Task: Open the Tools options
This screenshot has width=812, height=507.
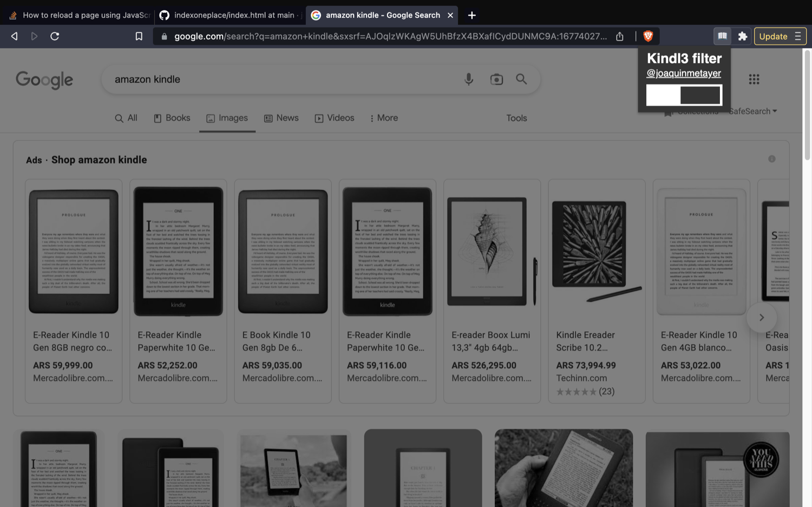Action: [x=516, y=118]
